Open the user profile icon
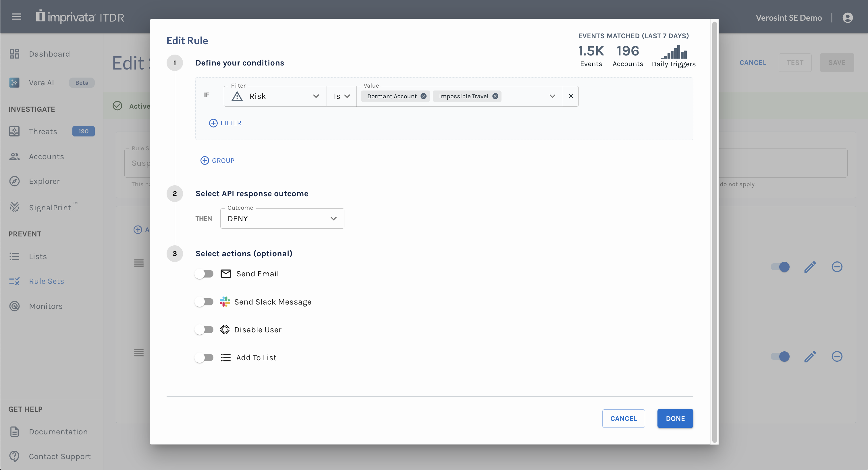 click(x=847, y=18)
